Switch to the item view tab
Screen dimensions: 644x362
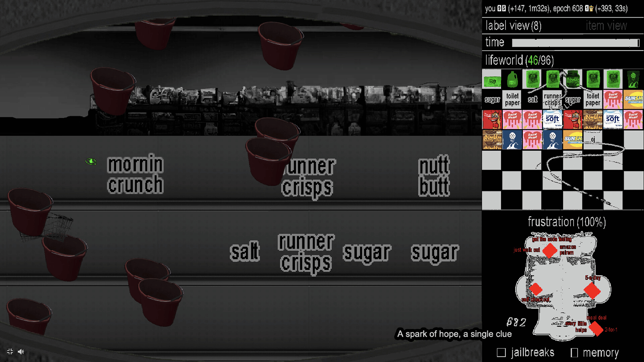click(x=606, y=26)
